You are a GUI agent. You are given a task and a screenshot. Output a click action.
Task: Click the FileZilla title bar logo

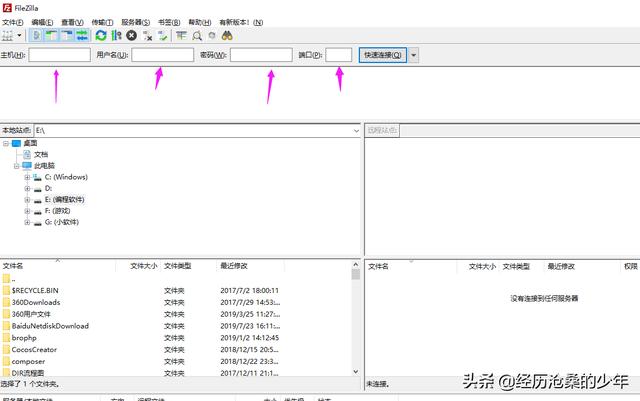coord(7,8)
